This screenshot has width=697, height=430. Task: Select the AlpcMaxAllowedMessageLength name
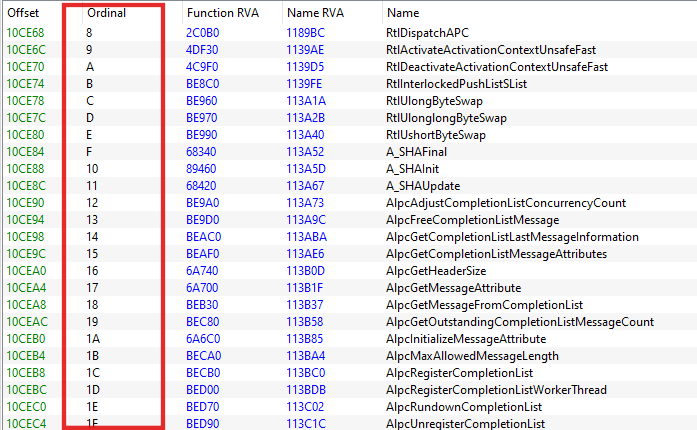pyautogui.click(x=471, y=355)
